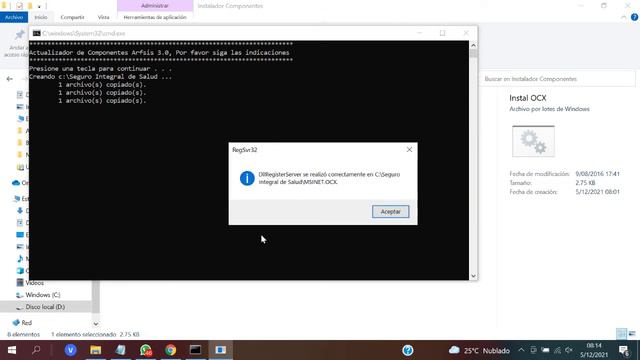Screen dimensions: 640x360
Task: Select the Herramientas de aplicación tab
Action: coord(155,17)
